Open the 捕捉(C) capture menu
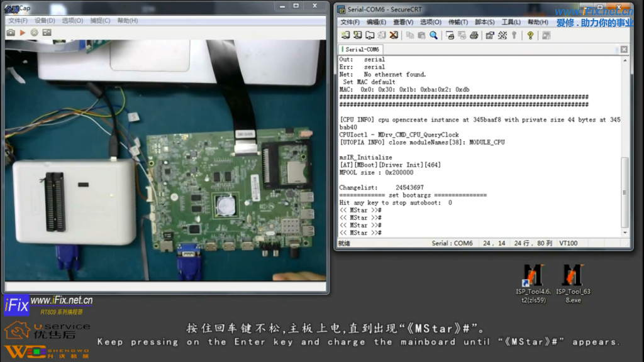This screenshot has height=362, width=644. coord(100,20)
